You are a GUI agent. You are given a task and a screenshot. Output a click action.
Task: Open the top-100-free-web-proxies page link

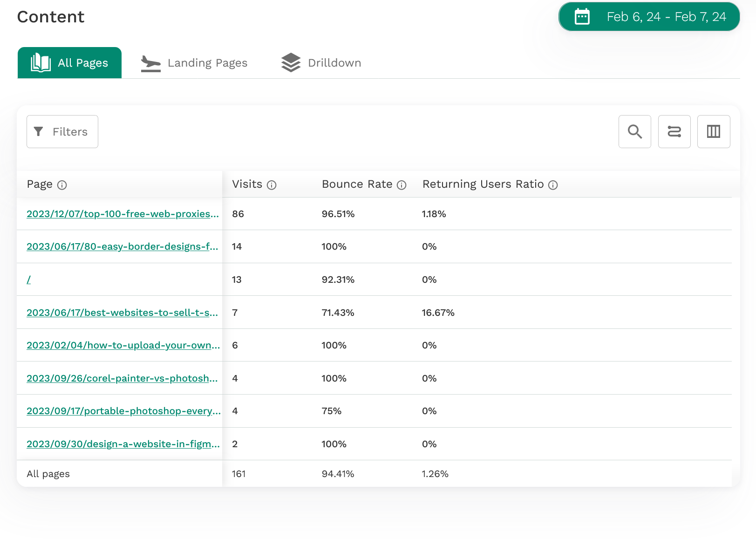click(122, 214)
